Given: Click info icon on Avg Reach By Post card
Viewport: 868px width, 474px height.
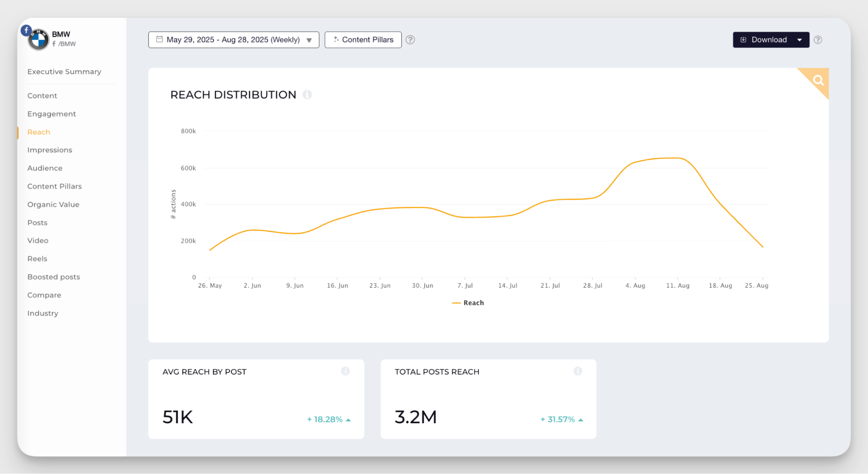Looking at the screenshot, I should tap(345, 371).
